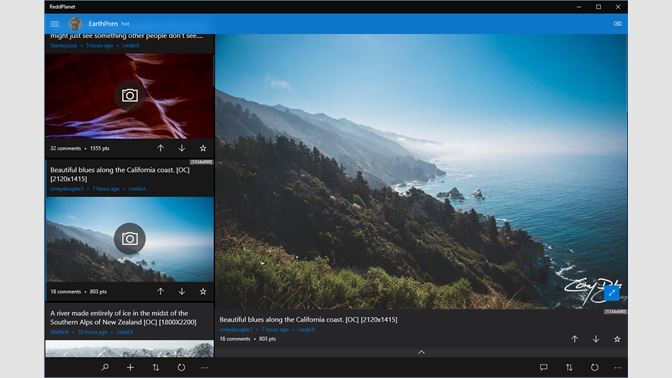The width and height of the screenshot is (672, 378).
Task: Open 32 comments of canyon post
Action: [x=66, y=148]
